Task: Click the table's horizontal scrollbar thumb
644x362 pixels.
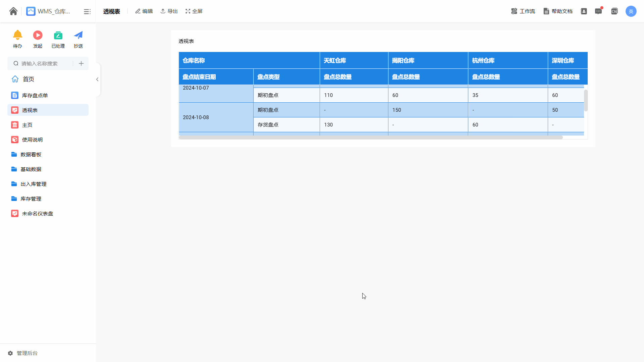Action: [371, 137]
